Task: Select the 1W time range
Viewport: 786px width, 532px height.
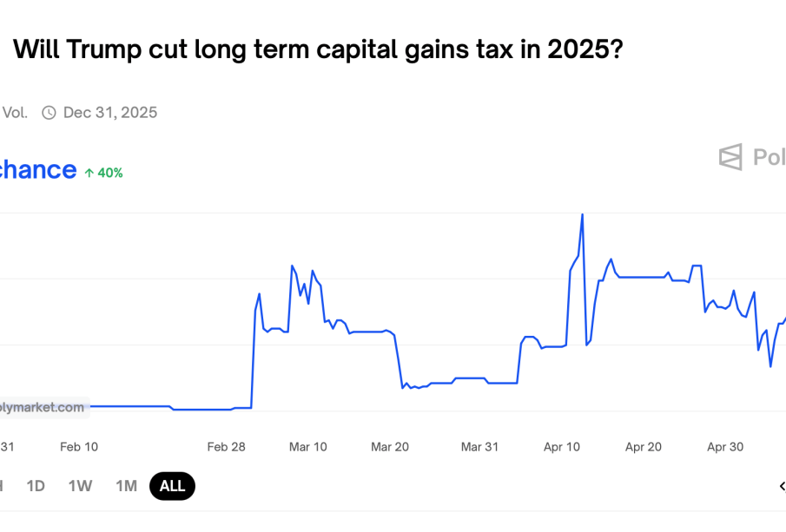Action: pyautogui.click(x=80, y=486)
